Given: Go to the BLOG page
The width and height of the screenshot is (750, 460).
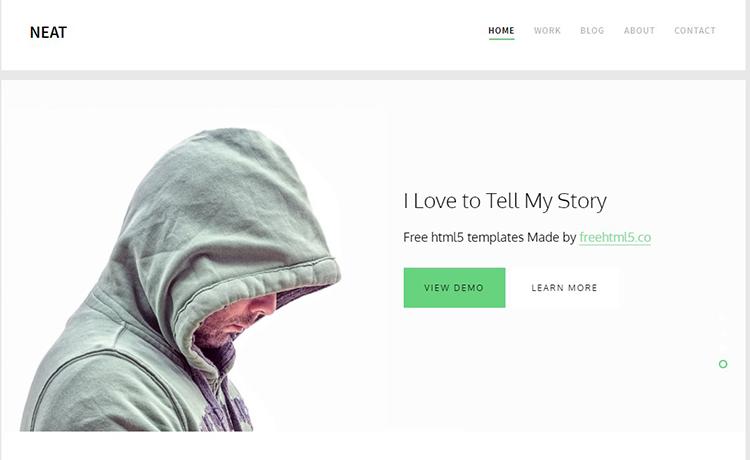Looking at the screenshot, I should [592, 31].
